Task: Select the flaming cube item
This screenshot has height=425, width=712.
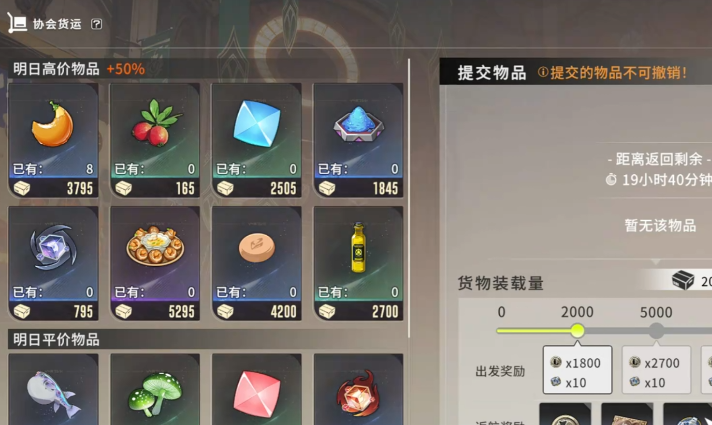Action: [359, 390]
